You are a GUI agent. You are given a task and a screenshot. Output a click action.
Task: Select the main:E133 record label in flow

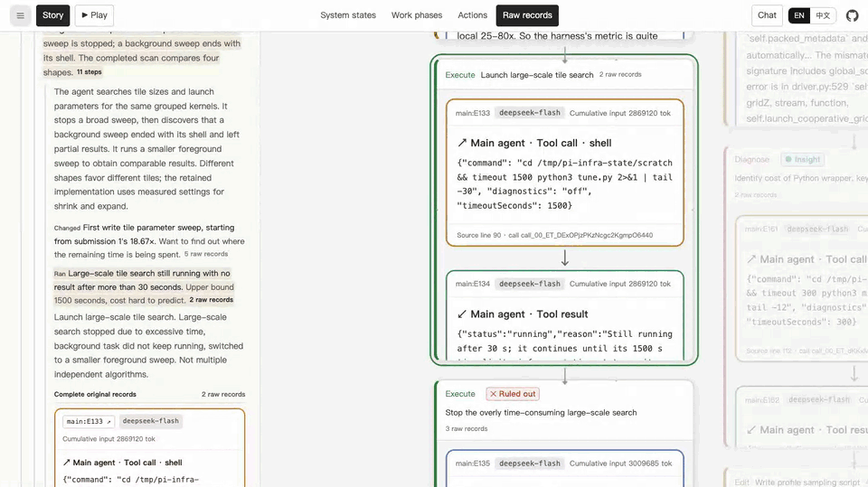click(x=473, y=113)
